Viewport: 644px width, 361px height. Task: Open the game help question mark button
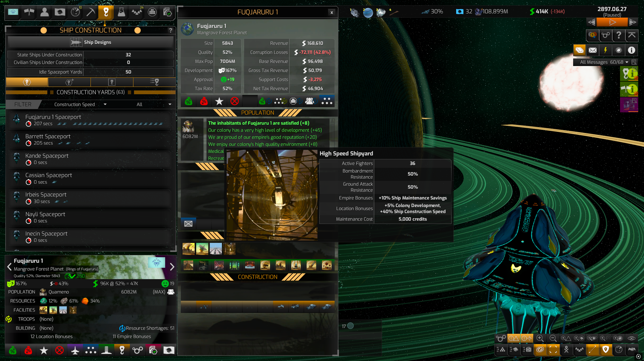619,35
